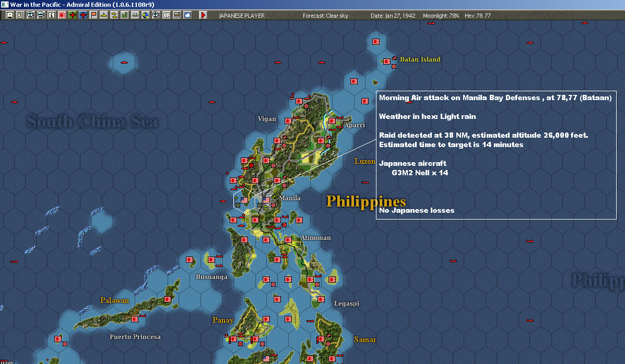Click the Puerto Princesa label
Viewport: 625px width, 364px height.
coord(135,336)
